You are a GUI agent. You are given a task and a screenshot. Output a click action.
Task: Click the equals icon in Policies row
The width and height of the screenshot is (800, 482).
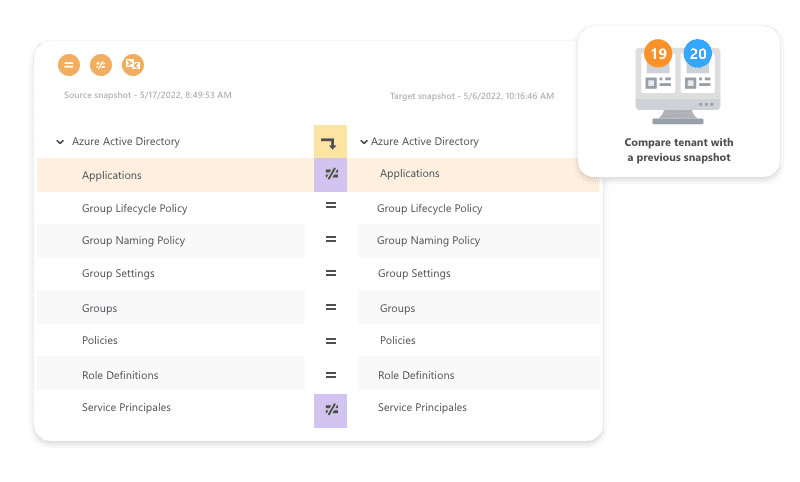(331, 341)
